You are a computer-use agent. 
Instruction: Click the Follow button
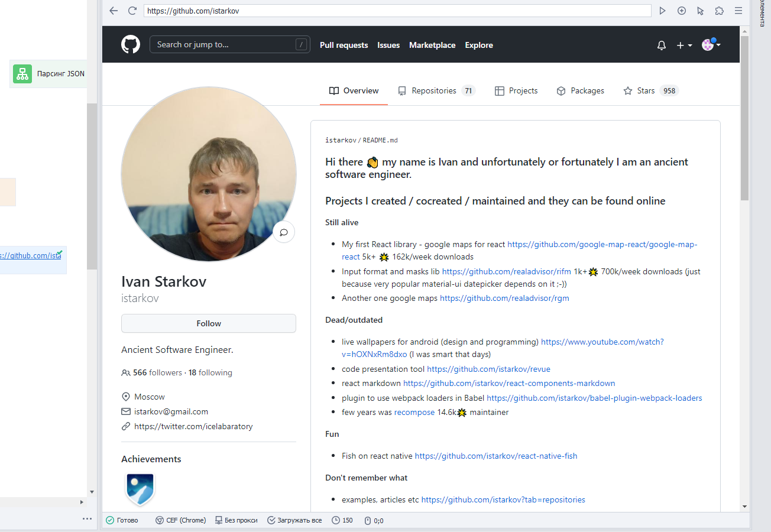click(x=209, y=323)
